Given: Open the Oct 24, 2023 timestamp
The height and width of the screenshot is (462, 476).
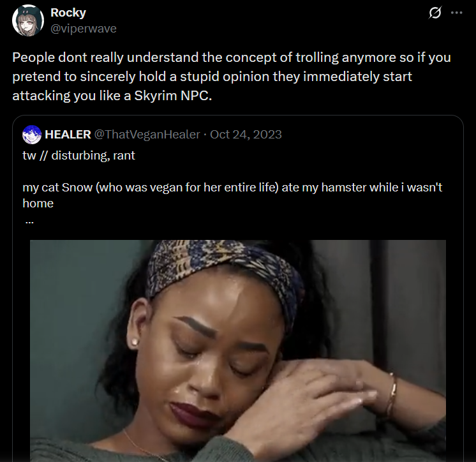Looking at the screenshot, I should point(246,135).
